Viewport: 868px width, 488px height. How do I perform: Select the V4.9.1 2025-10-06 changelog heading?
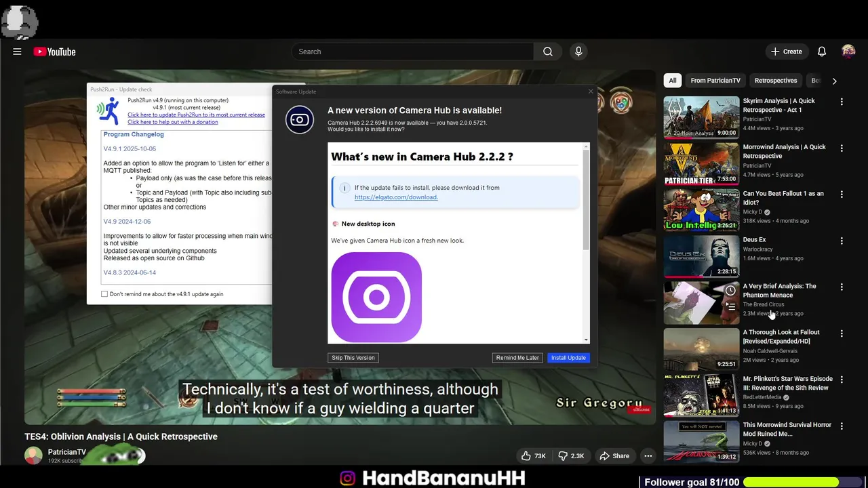(130, 148)
